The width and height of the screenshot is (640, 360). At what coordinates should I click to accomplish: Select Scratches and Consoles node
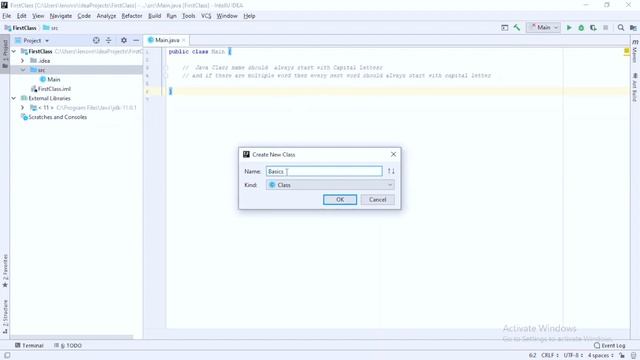tap(54, 117)
